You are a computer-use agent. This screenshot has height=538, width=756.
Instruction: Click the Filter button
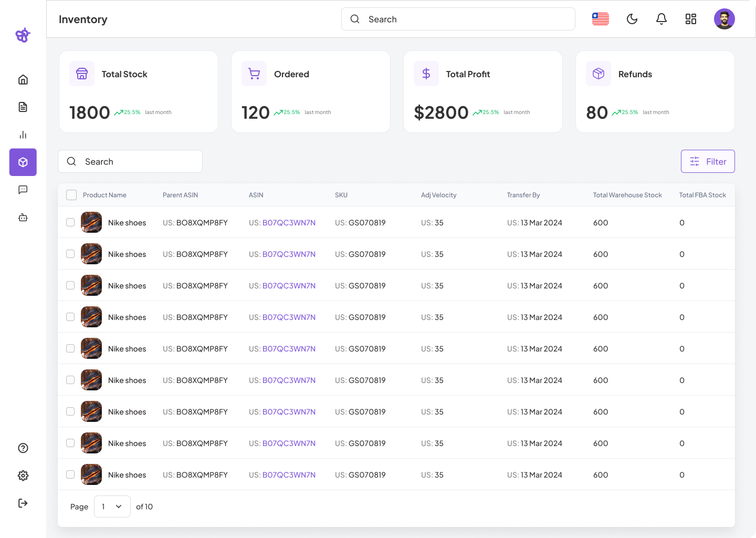(708, 162)
